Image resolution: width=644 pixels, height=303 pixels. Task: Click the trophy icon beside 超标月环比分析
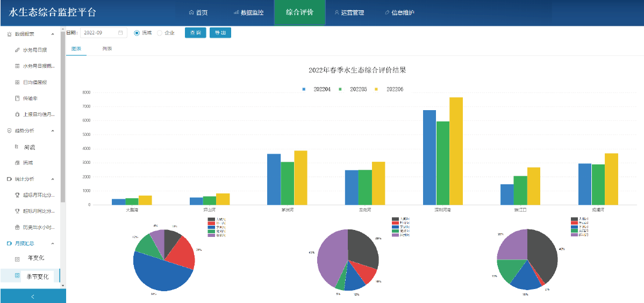click(17, 195)
